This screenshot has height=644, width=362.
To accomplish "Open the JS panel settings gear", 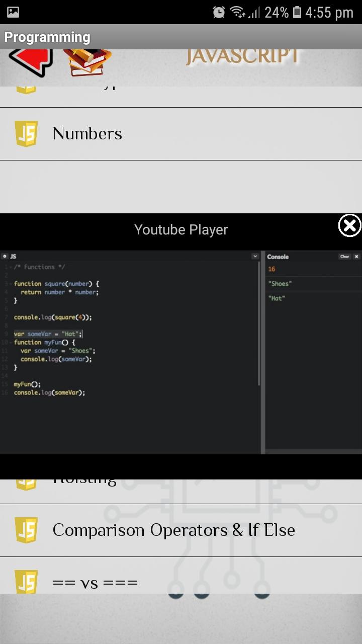I will coord(5,257).
